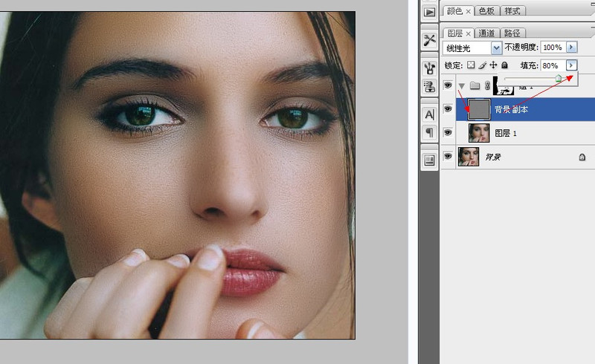Screen dimensions: 595x364
Task: Open the Character panel 'A' icon
Action: [x=429, y=114]
